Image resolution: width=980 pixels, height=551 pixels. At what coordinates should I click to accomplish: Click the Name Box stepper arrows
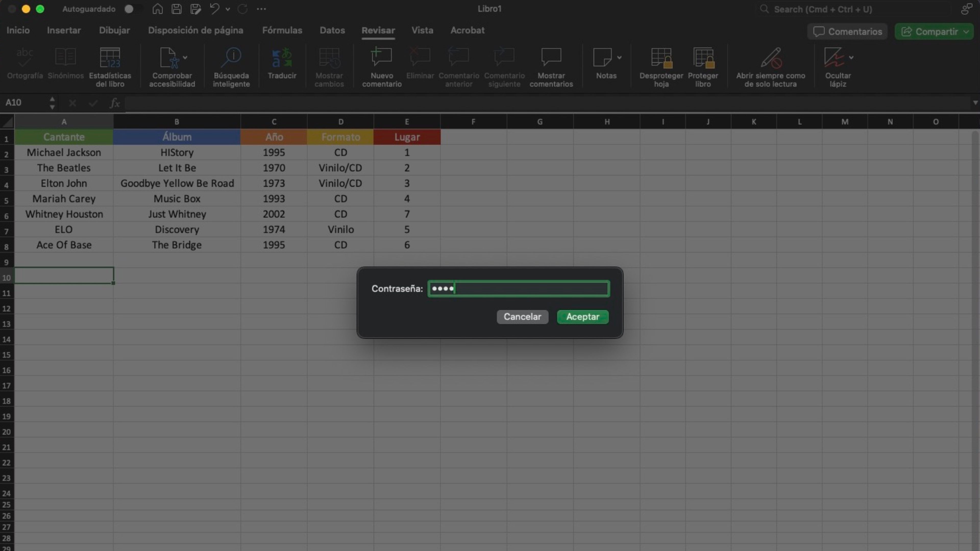click(x=52, y=103)
